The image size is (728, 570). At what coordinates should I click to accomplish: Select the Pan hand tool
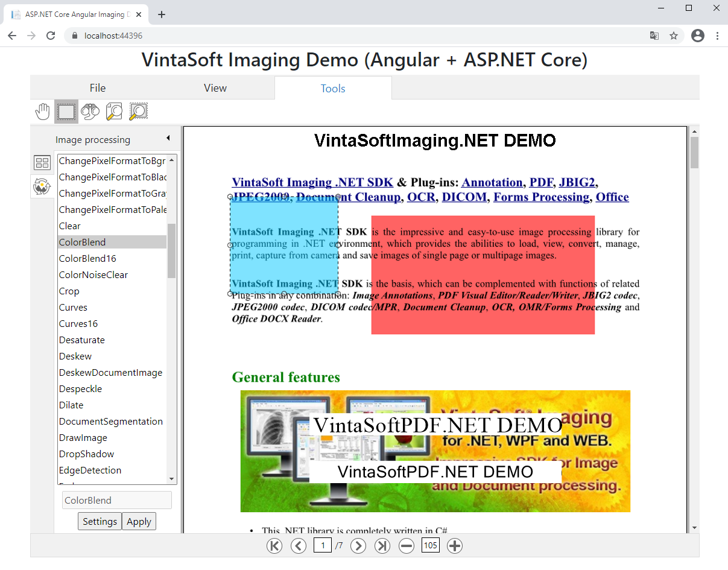[42, 112]
